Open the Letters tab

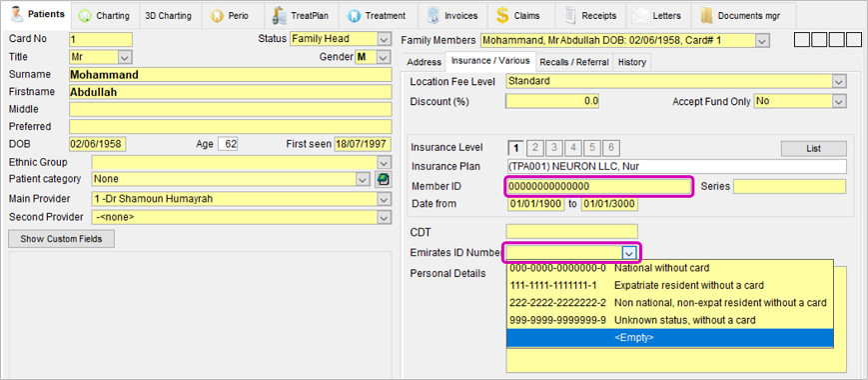tap(658, 16)
